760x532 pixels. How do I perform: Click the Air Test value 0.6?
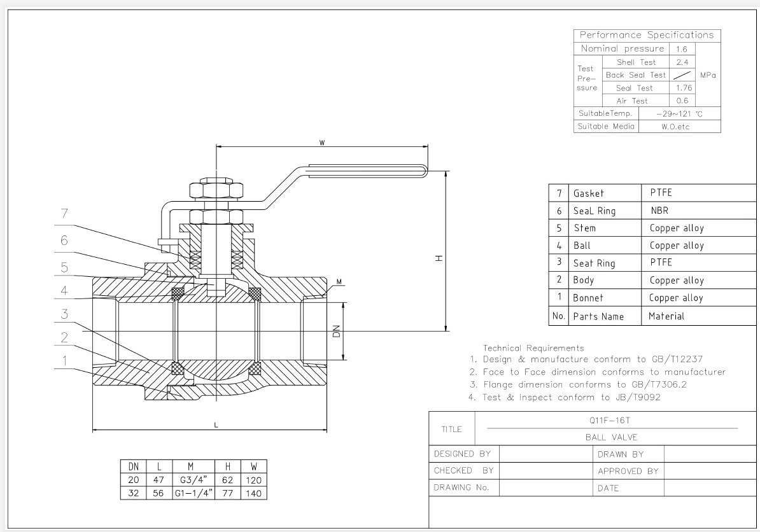682,101
